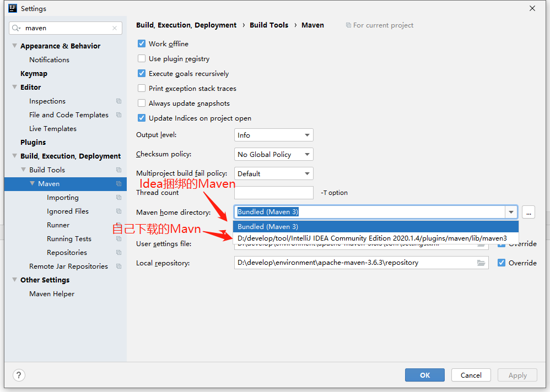This screenshot has width=550, height=392.
Task: Open Live Templates settings page
Action: (53, 129)
